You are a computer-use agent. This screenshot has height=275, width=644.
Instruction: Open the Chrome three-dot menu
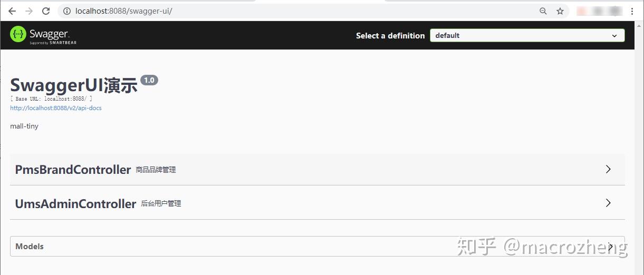[632, 11]
